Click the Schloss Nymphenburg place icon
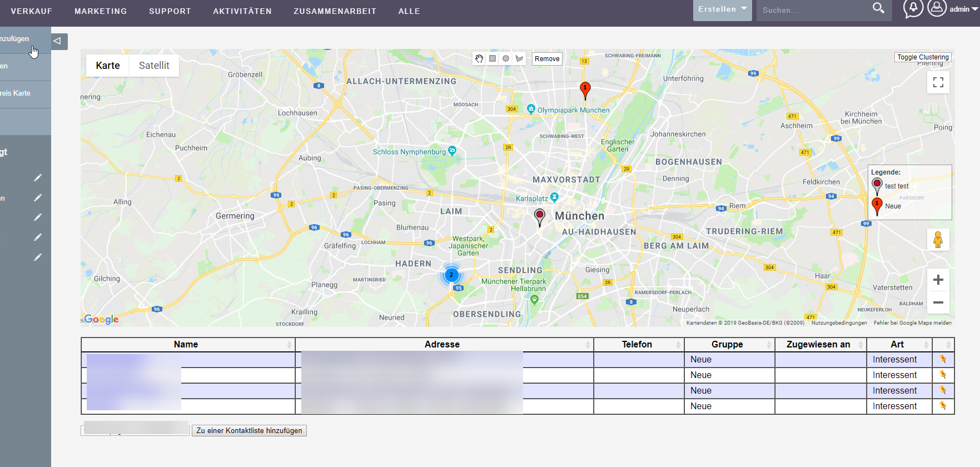980x467 pixels. click(x=452, y=151)
